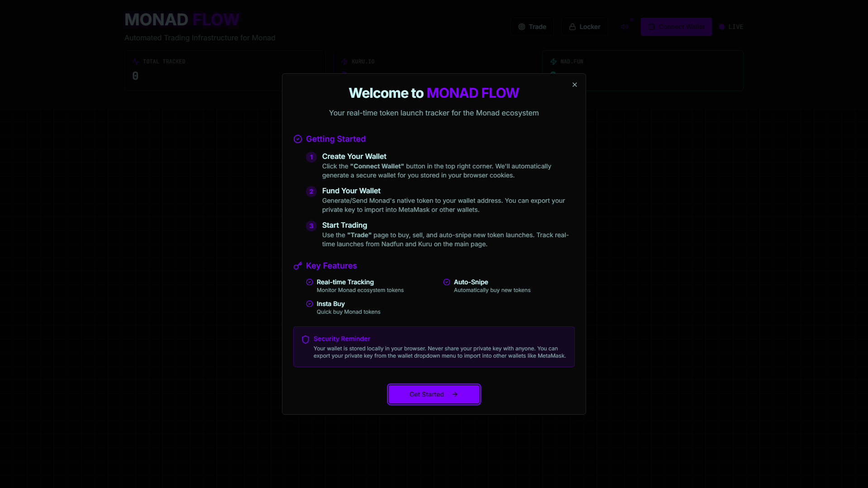Screen dimensions: 868x488
Task: Click the NAD.FUN lightning icon
Action: pos(553,62)
